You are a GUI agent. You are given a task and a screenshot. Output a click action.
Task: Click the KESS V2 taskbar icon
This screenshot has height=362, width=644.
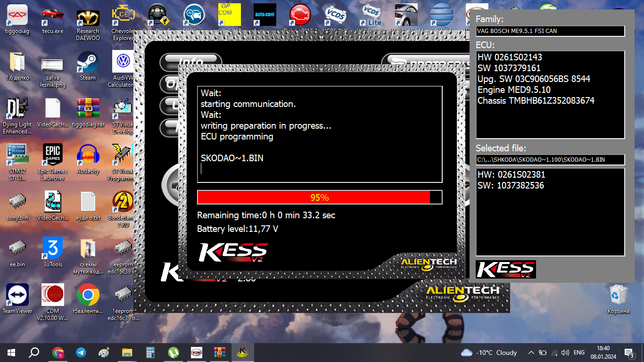click(x=242, y=352)
